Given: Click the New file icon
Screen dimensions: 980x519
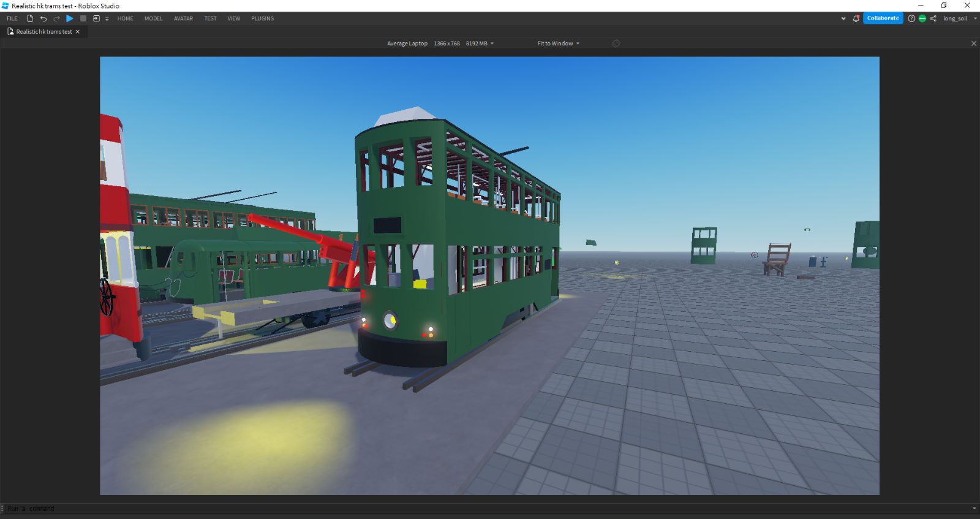Looking at the screenshot, I should coord(30,18).
